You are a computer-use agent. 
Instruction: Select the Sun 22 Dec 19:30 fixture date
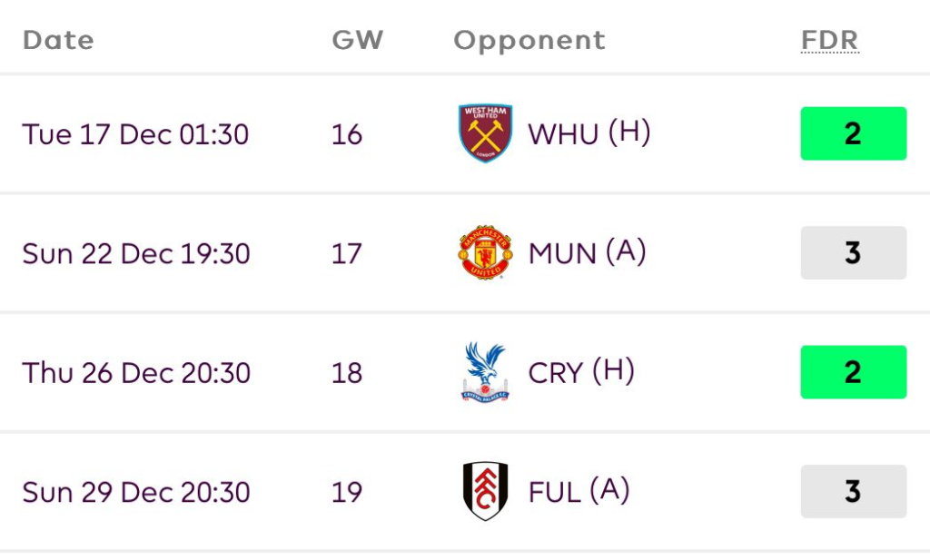click(x=136, y=253)
